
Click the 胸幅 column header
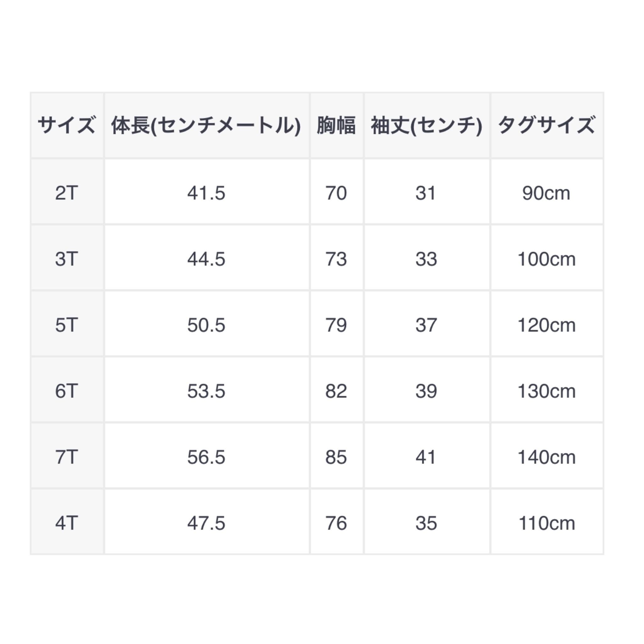336,125
